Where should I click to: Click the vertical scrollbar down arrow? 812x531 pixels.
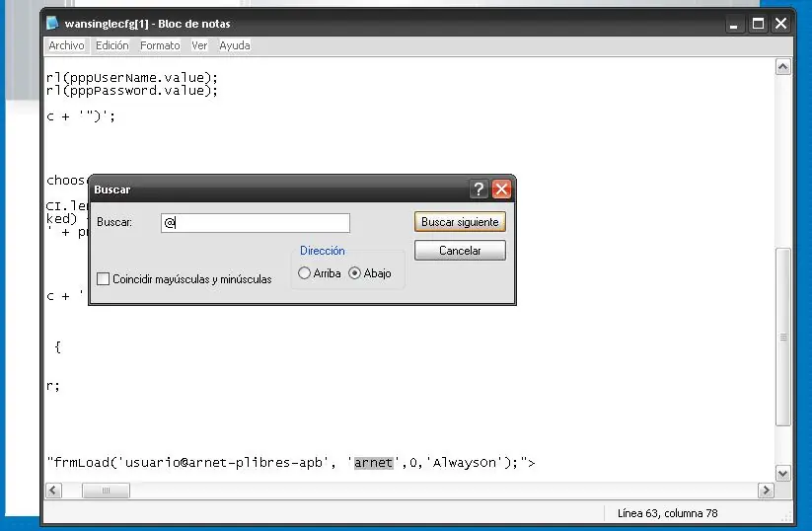tap(783, 473)
